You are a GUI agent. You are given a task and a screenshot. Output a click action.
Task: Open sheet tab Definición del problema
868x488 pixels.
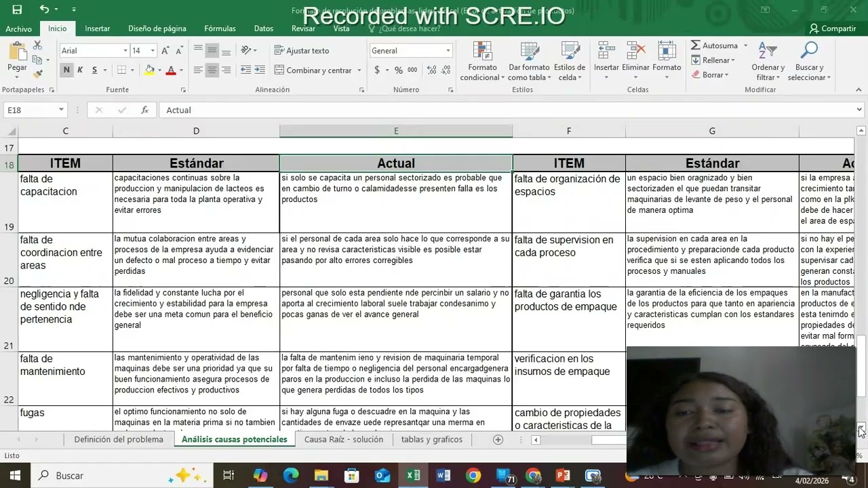pos(119,439)
